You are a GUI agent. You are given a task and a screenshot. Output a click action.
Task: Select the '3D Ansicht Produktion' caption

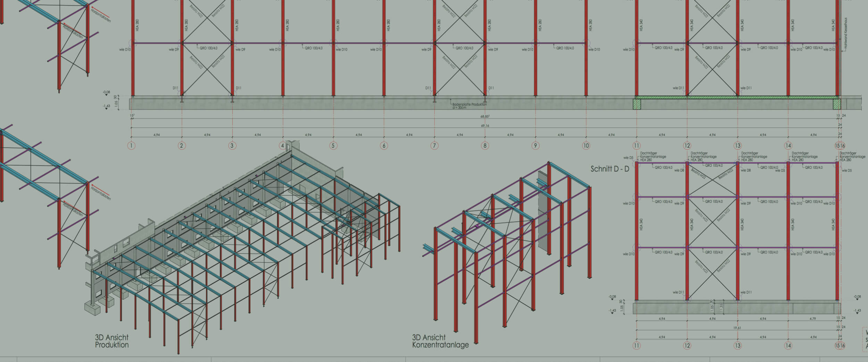point(112,341)
